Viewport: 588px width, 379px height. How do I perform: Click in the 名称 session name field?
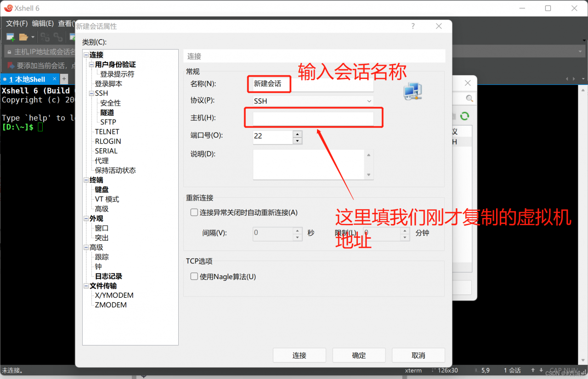tap(313, 84)
